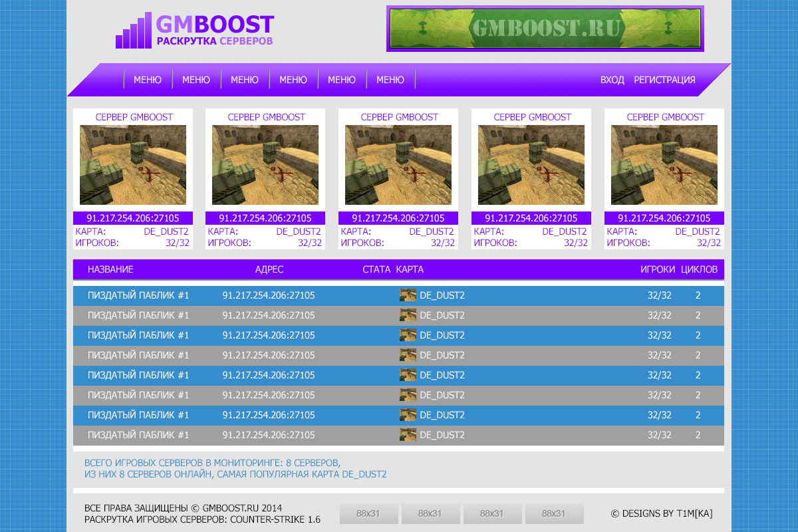Click the monitoring summary line about 8 серверов
The image size is (798, 532).
click(212, 462)
